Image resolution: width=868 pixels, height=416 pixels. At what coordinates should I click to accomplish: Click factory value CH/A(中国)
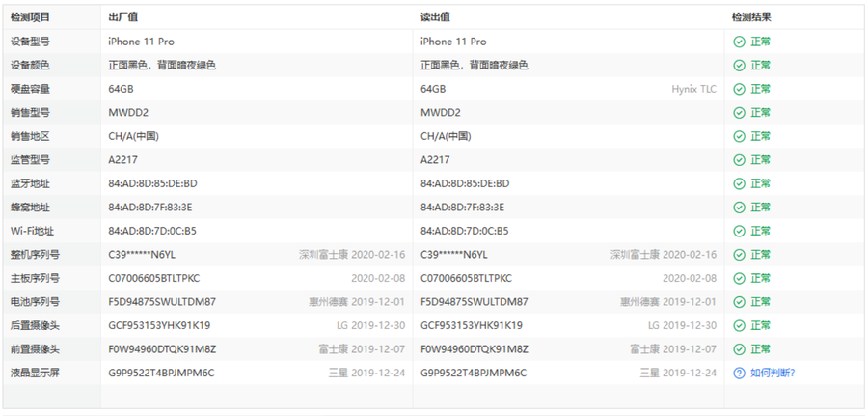point(133,136)
